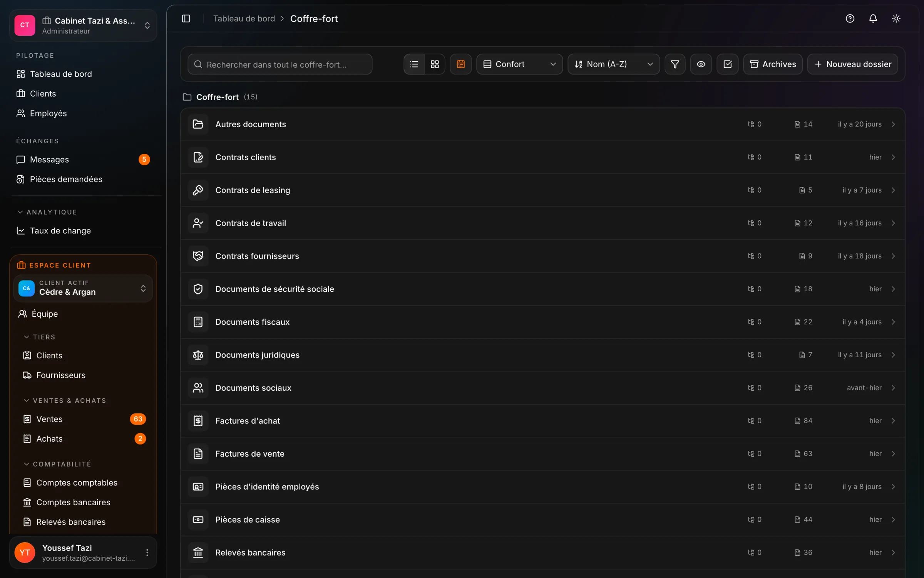Open Pièces demandées in sidebar
The height and width of the screenshot is (578, 924).
[x=83, y=179]
